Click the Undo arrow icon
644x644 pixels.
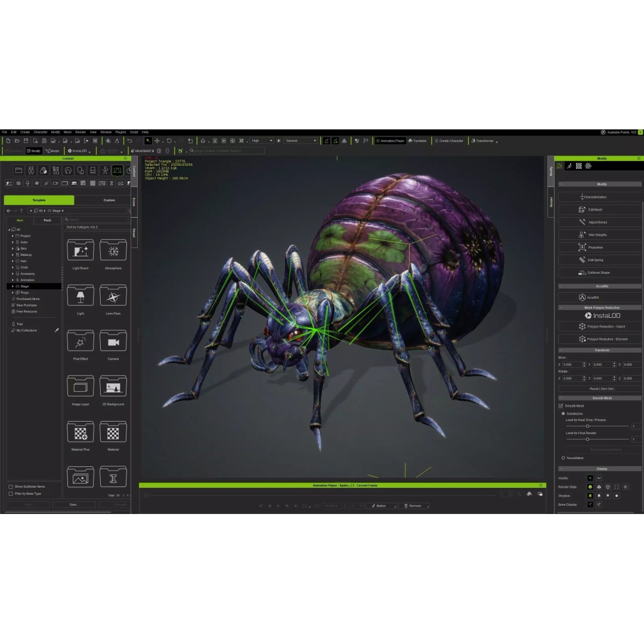130,141
